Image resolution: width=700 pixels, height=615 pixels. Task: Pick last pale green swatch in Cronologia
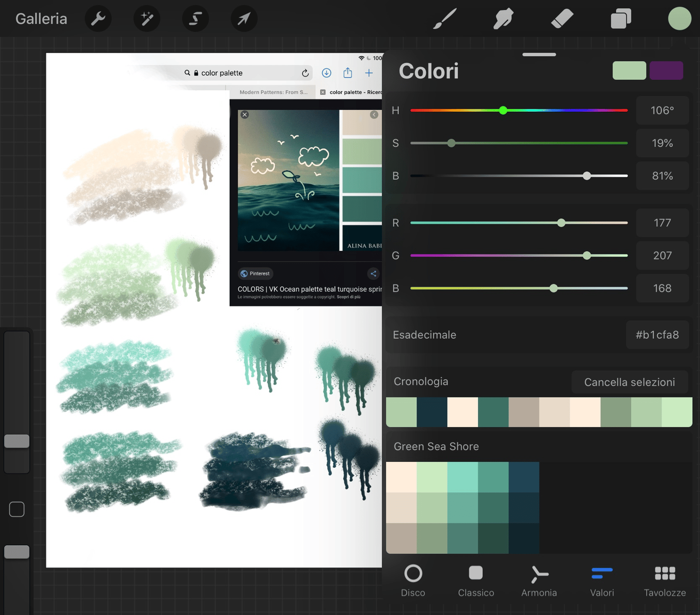click(677, 412)
